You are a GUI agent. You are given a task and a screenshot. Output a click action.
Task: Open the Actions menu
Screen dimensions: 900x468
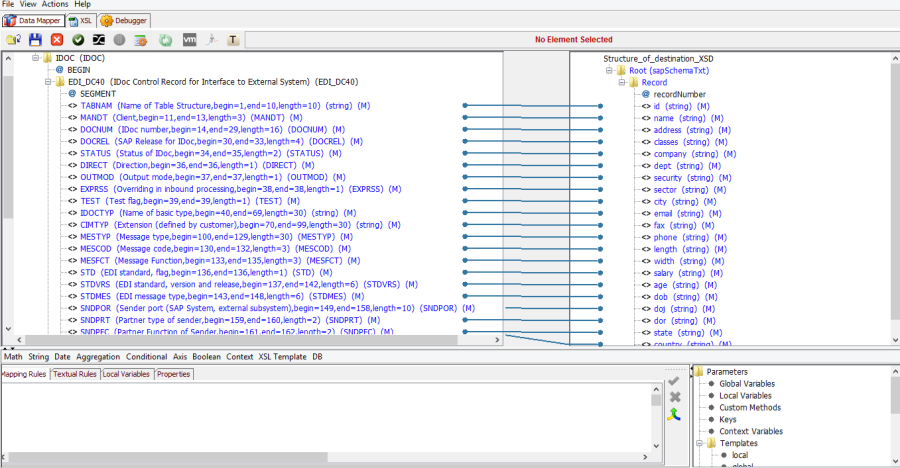click(55, 4)
